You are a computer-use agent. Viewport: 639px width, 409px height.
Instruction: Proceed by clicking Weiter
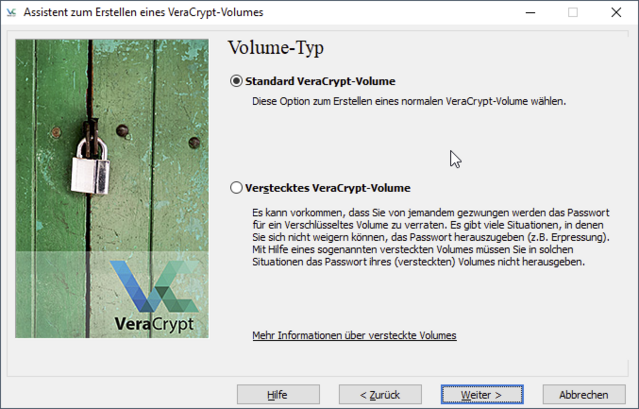[x=481, y=394]
